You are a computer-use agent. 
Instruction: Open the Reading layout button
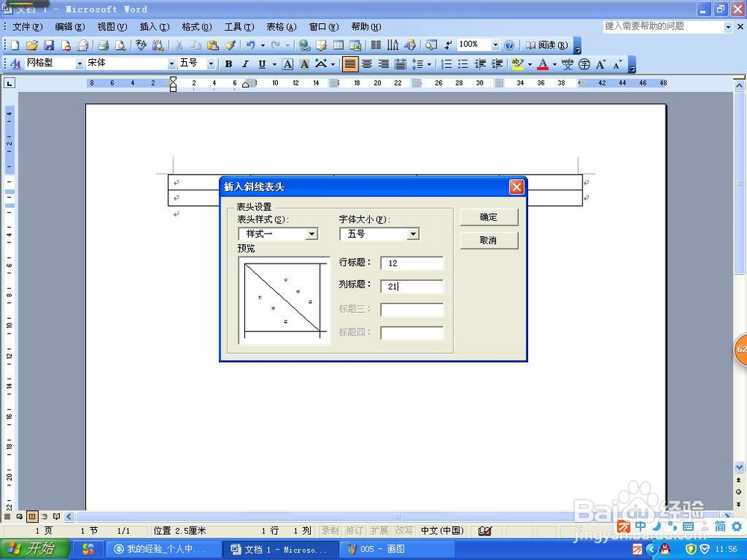pos(547,46)
